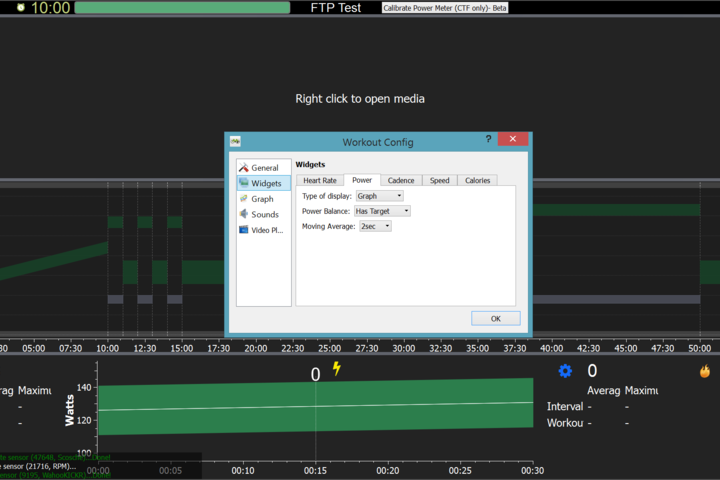Open the Power Balance dropdown
Screen dimensions: 720x480
pos(382,211)
